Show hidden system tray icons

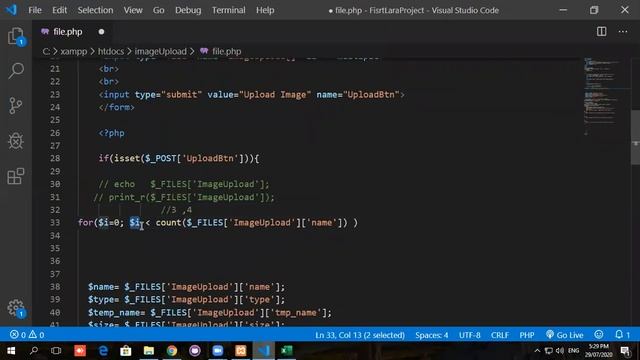click(537, 351)
